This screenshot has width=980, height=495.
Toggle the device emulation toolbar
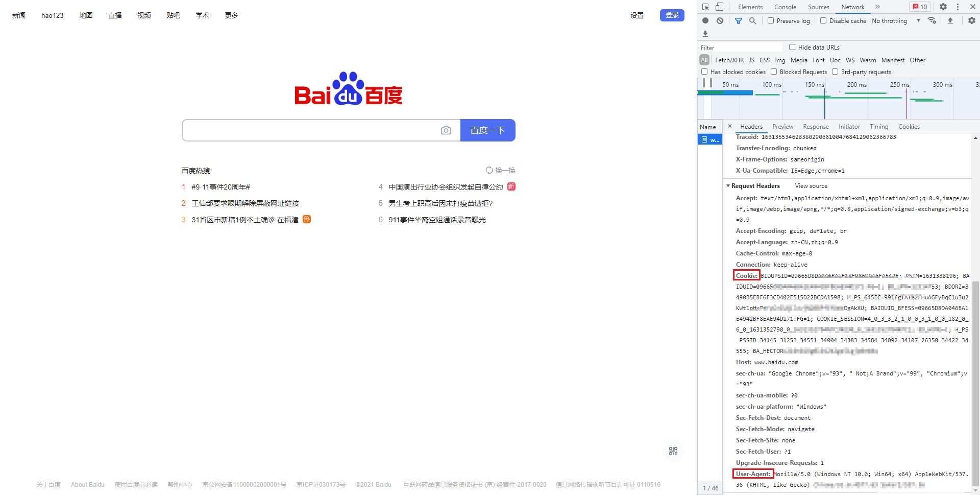click(x=720, y=7)
